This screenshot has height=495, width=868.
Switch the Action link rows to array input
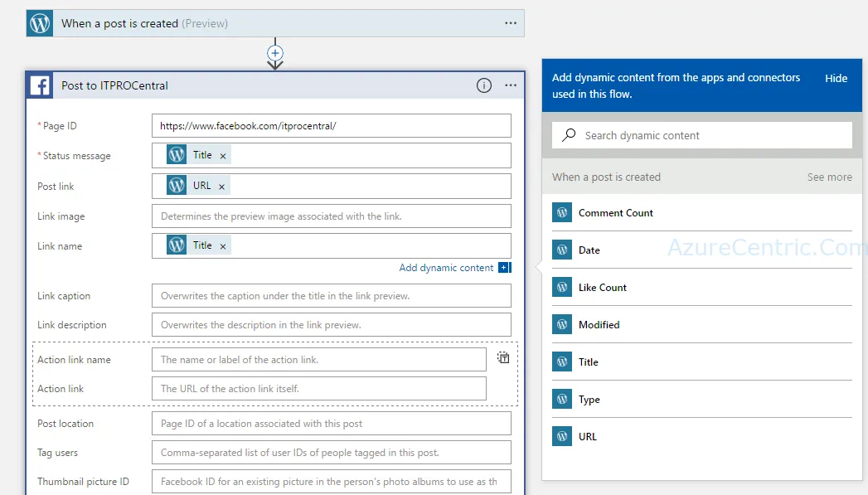502,357
